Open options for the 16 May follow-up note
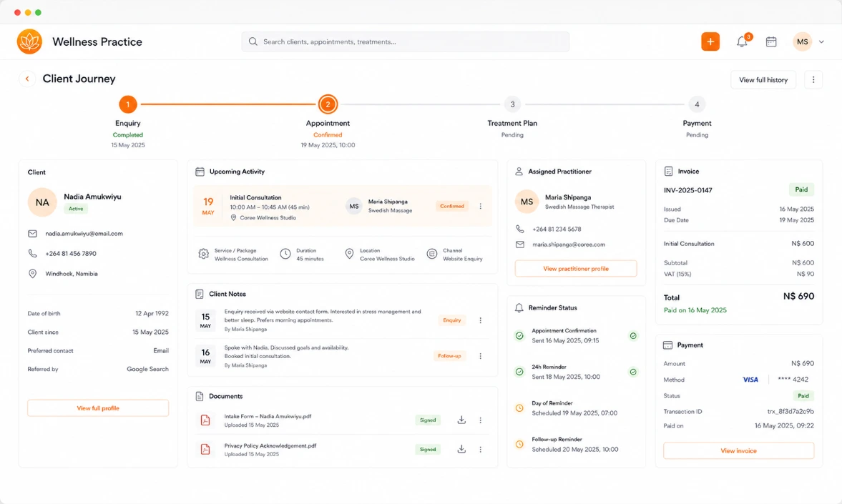Viewport: 842px width, 504px height. click(481, 356)
